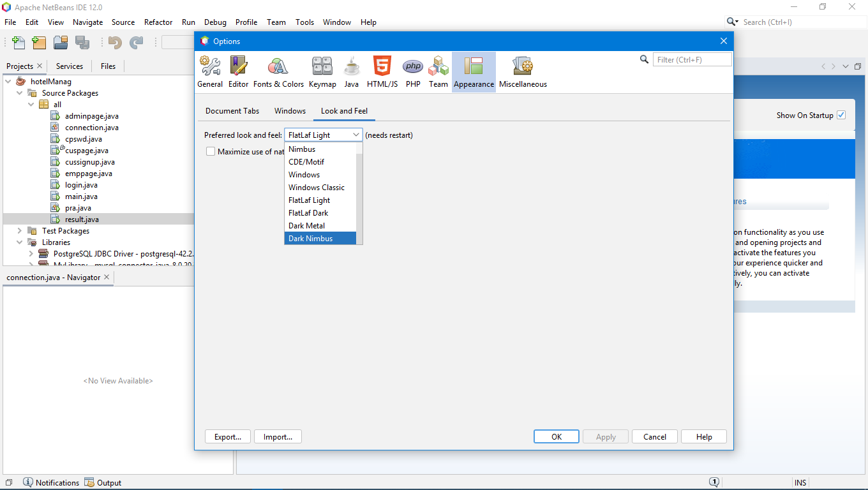Pick the Windows option in the dropdown list
Screen dimensions: 868x490
point(320,175)
